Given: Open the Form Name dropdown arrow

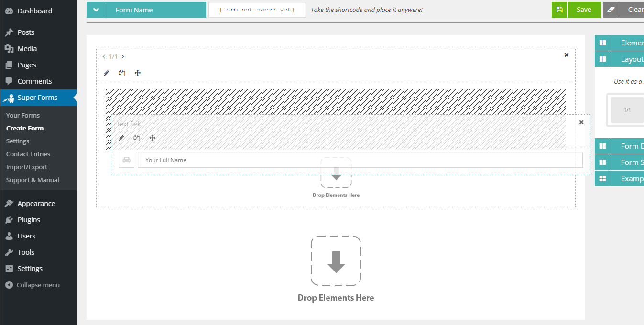Looking at the screenshot, I should pyautogui.click(x=95, y=10).
